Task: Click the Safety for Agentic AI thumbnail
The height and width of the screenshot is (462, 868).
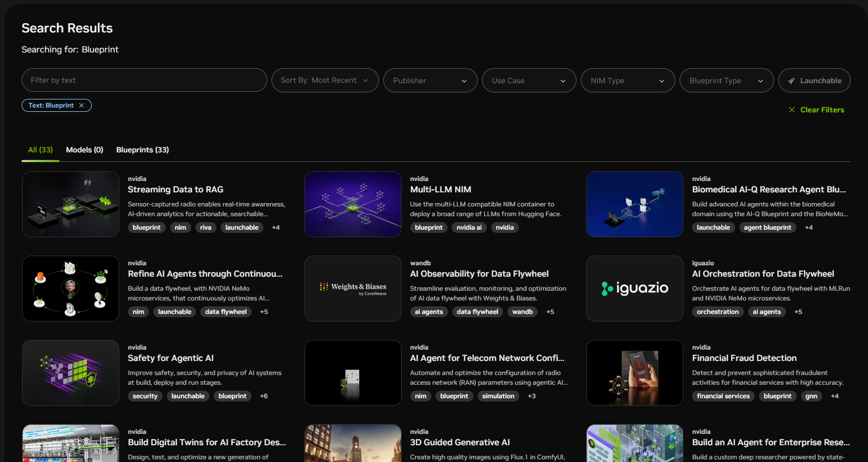Action: pos(71,373)
